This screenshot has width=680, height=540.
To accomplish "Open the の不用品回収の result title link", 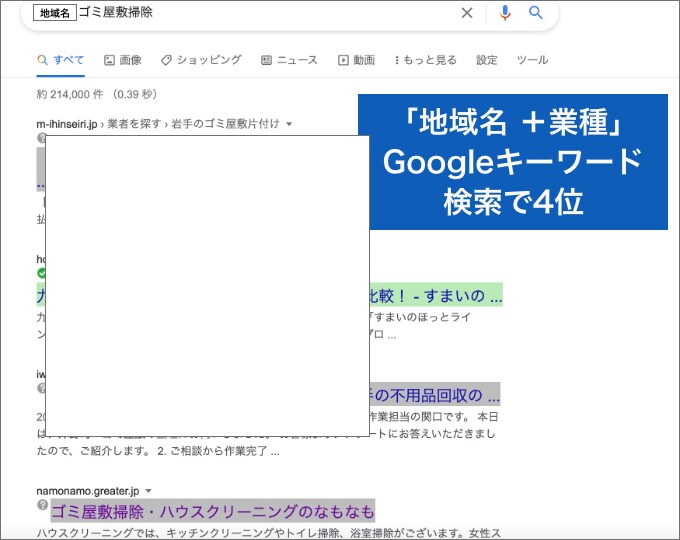I will (435, 395).
